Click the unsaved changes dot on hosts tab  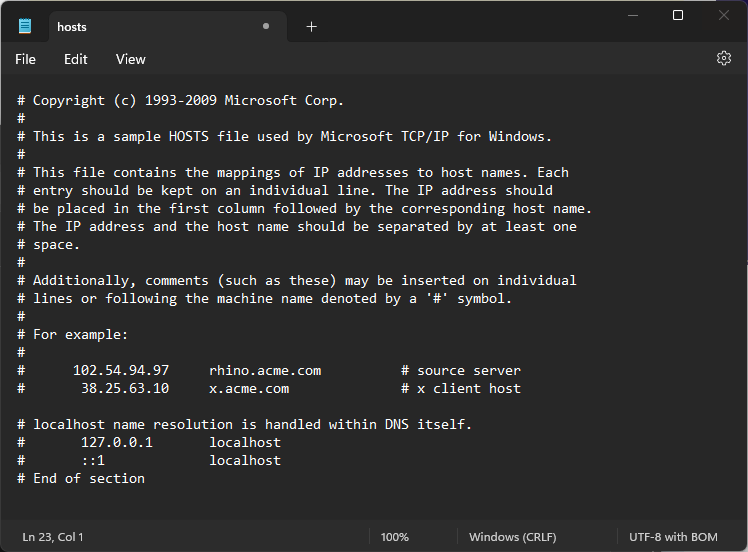click(266, 26)
